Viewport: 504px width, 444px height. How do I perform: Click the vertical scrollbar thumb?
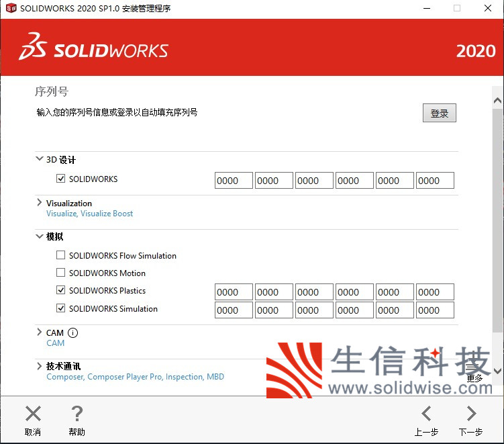(x=497, y=220)
